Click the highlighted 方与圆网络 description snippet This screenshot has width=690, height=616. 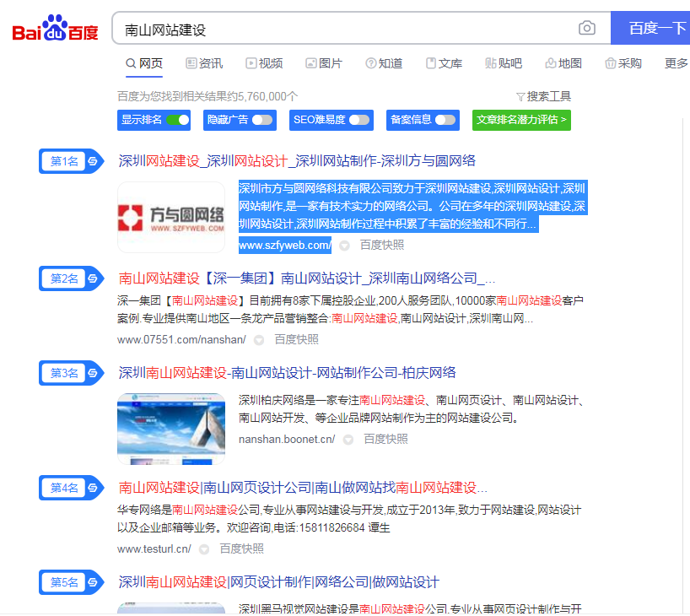click(412, 206)
